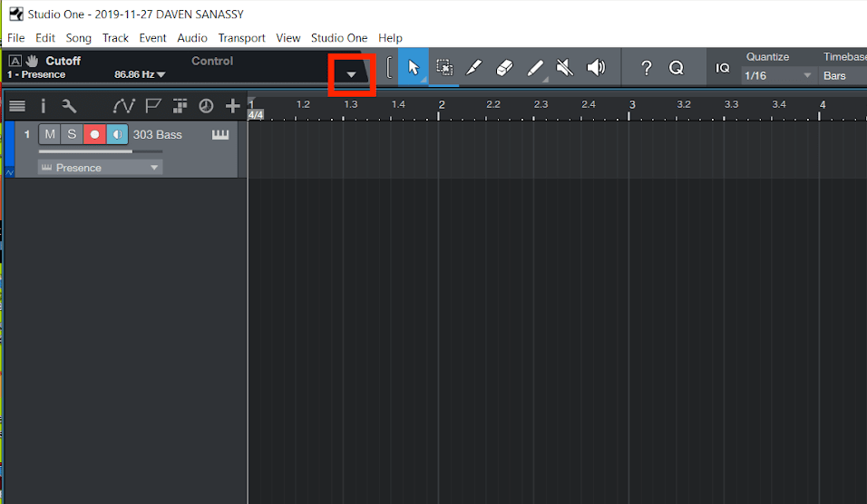The image size is (867, 504).
Task: Open the Edit menu
Action: point(45,37)
